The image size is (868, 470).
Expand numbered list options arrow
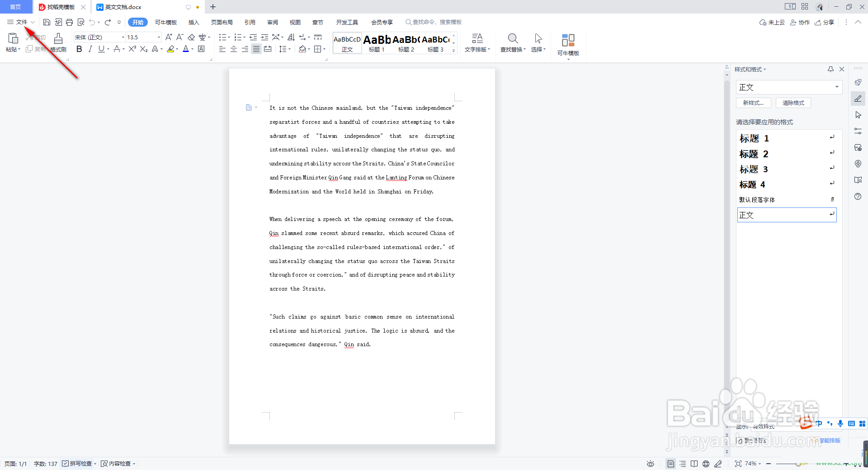pos(245,38)
